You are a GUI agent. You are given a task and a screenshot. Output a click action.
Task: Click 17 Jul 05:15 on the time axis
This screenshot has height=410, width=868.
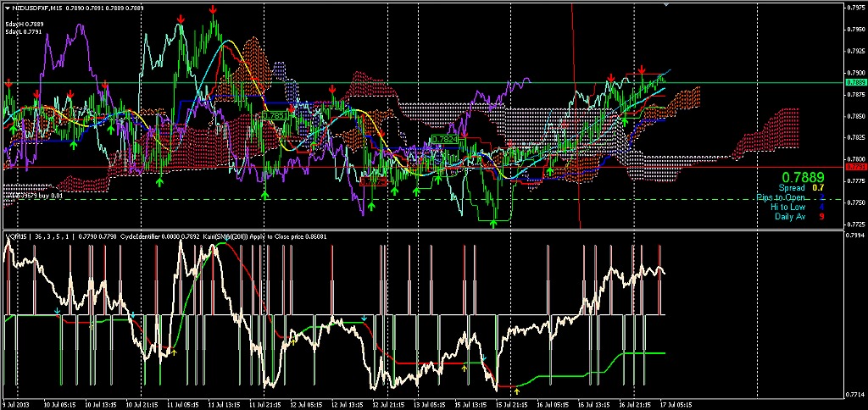677,405
